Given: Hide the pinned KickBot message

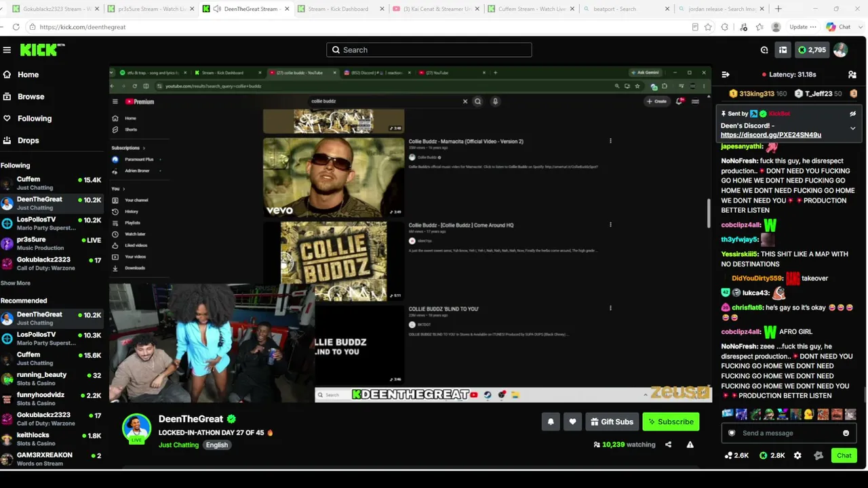Looking at the screenshot, I should coord(853,114).
